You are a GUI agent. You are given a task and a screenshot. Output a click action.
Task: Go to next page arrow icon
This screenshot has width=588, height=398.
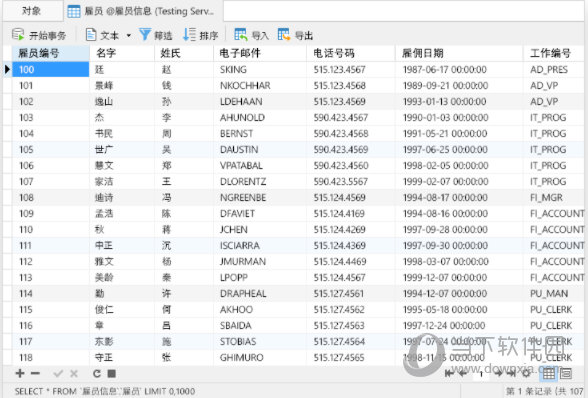[x=498, y=373]
